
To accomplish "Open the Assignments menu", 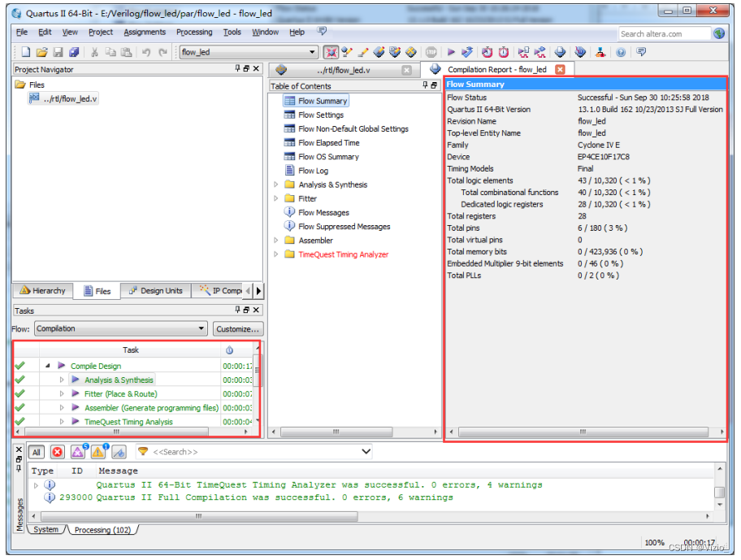I will [145, 33].
